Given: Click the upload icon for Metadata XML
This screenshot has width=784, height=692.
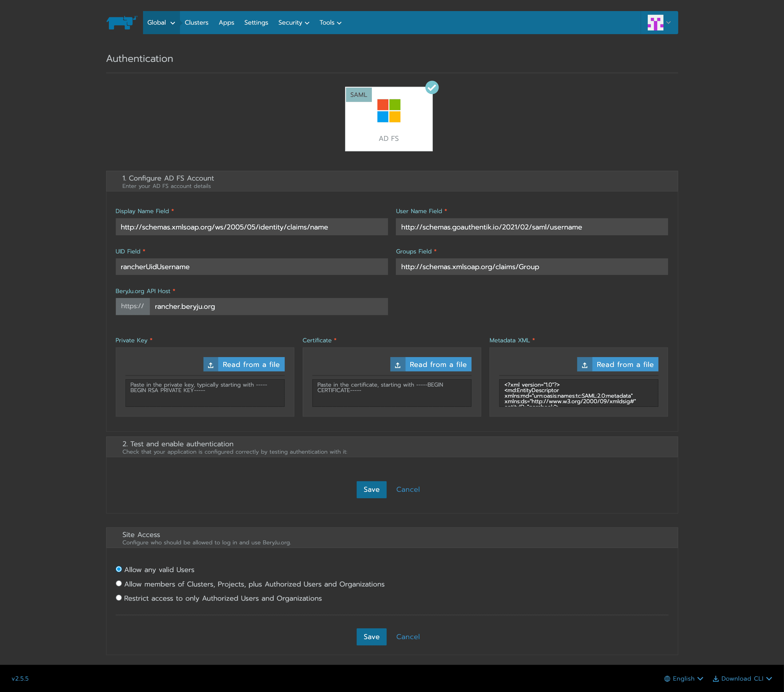Looking at the screenshot, I should 585,365.
